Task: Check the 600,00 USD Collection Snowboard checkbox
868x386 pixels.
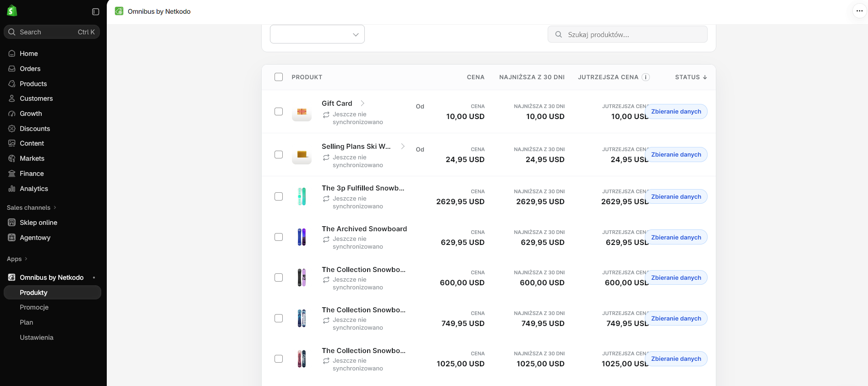Action: pos(279,277)
